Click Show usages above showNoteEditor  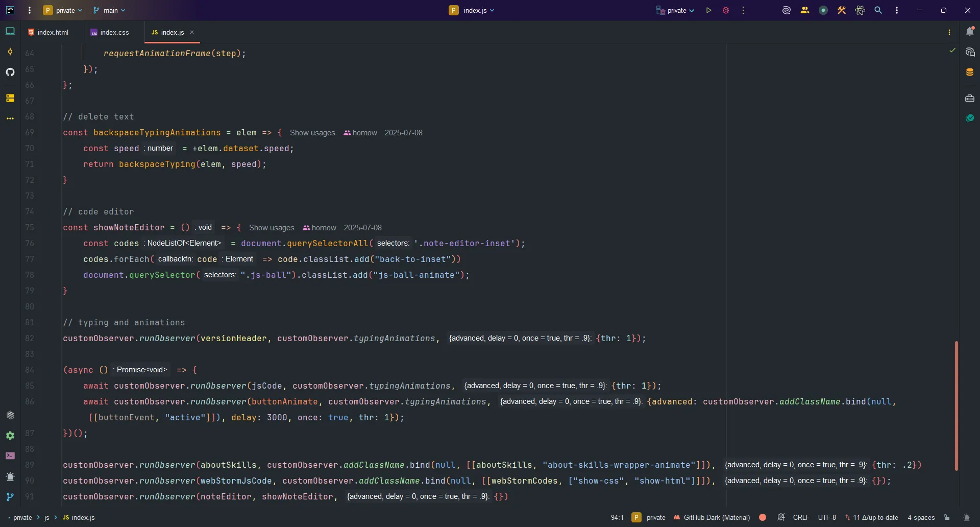tap(272, 228)
